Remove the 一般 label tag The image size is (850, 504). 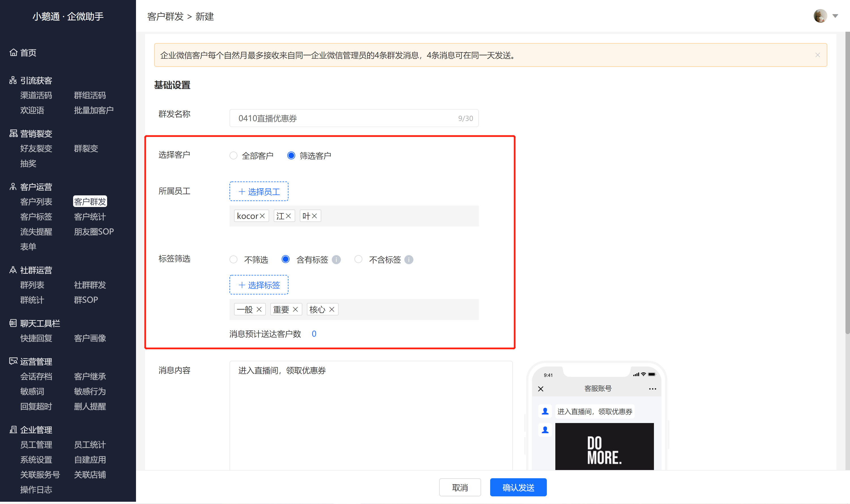[259, 309]
